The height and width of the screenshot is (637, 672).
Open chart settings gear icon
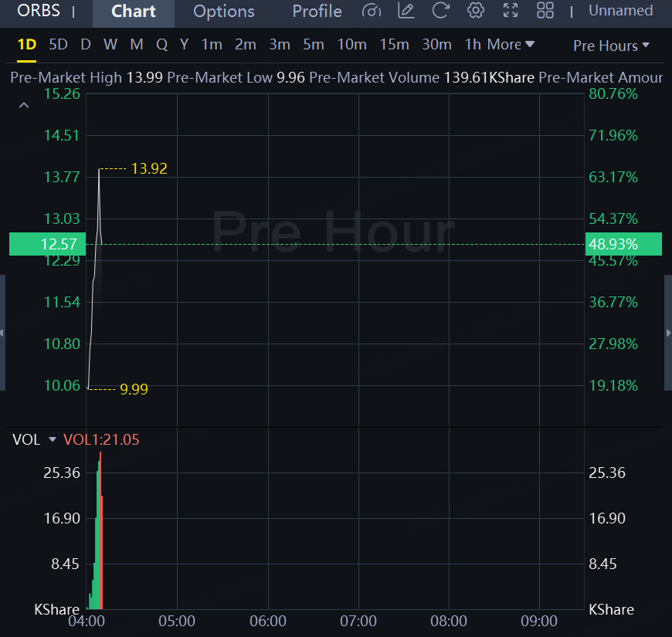pos(476,11)
